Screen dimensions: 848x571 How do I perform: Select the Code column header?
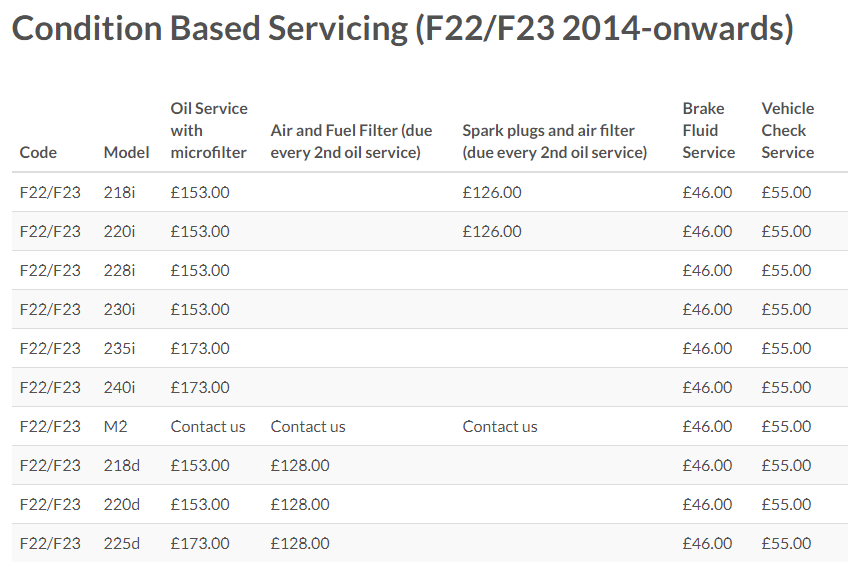click(x=38, y=152)
